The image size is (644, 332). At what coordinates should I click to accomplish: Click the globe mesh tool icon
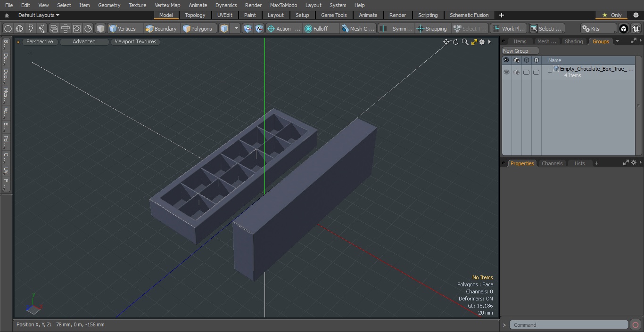coord(19,29)
